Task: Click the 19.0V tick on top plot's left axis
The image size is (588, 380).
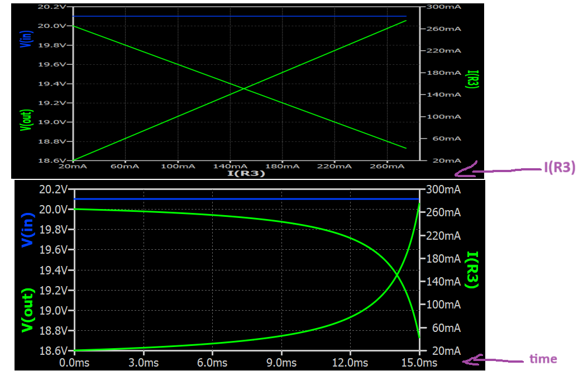Action: tap(52, 122)
